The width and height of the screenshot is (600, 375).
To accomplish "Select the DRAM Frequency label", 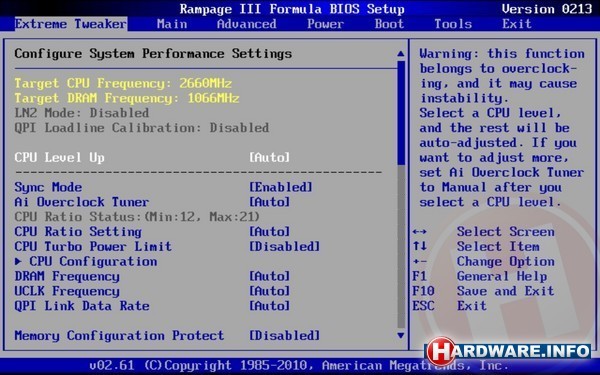I will [67, 276].
